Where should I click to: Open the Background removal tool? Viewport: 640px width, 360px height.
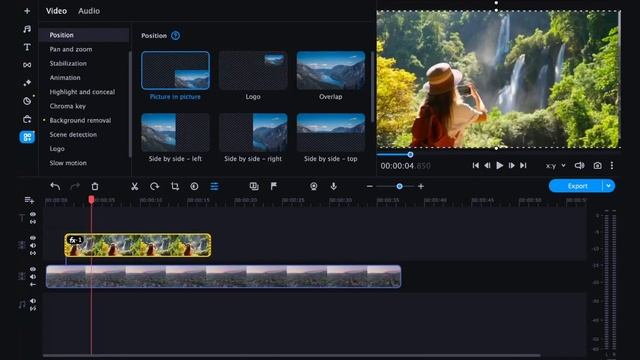pyautogui.click(x=80, y=120)
